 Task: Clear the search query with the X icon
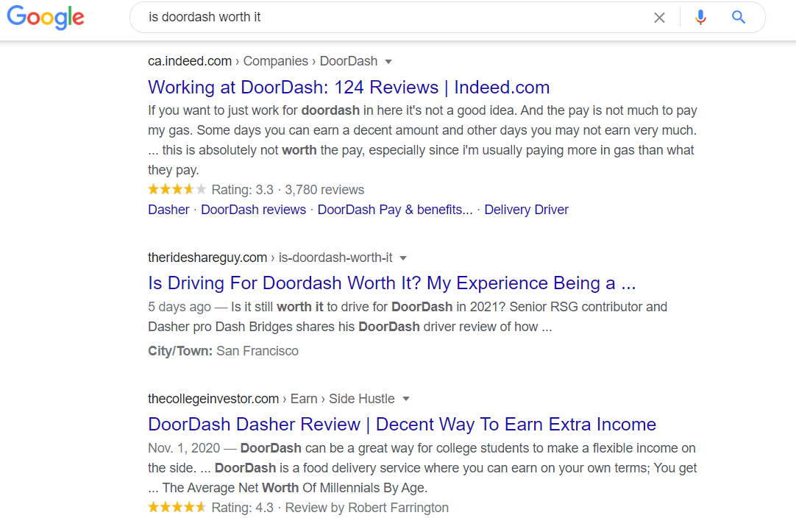[x=659, y=18]
